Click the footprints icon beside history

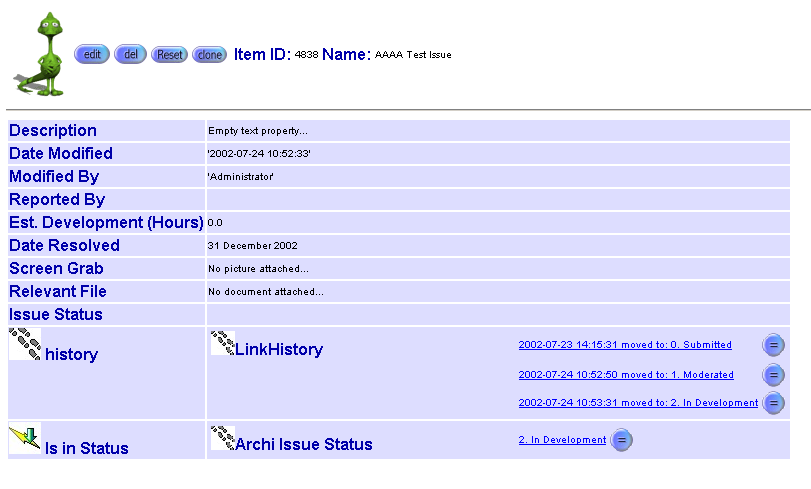25,345
